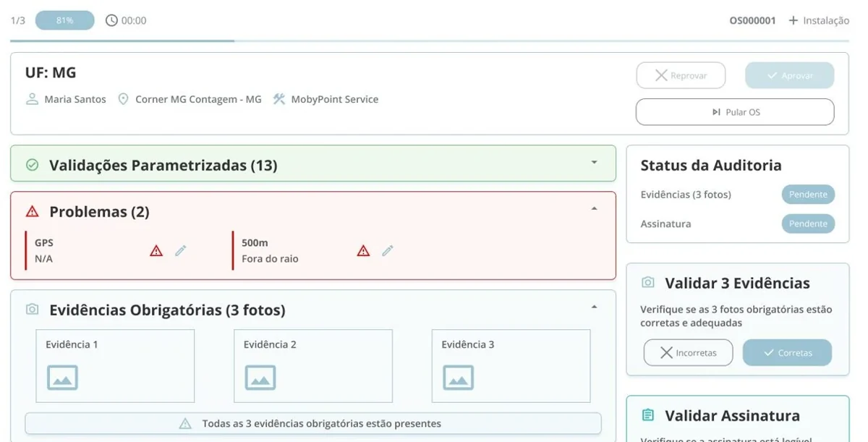Click the Corner MG Contagem - MG location text
This screenshot has width=868, height=442.
click(198, 99)
